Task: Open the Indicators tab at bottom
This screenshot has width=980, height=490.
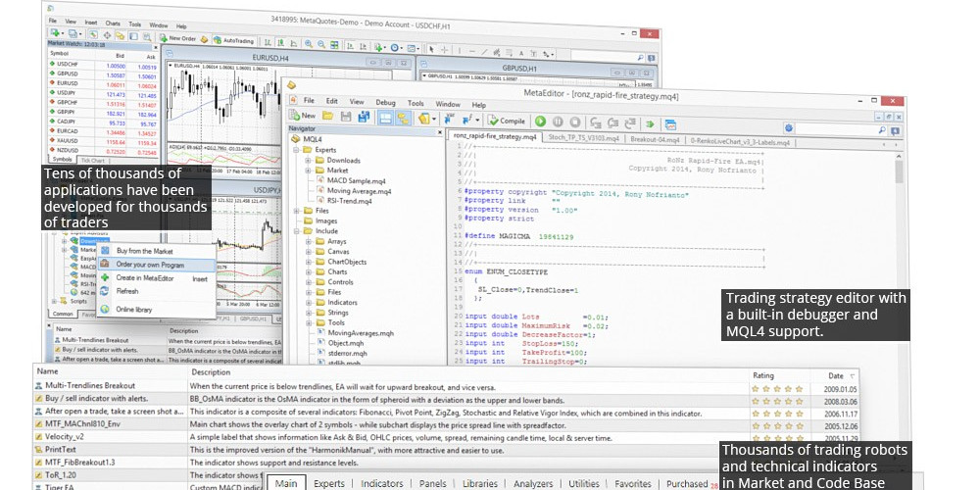Action: click(x=381, y=483)
